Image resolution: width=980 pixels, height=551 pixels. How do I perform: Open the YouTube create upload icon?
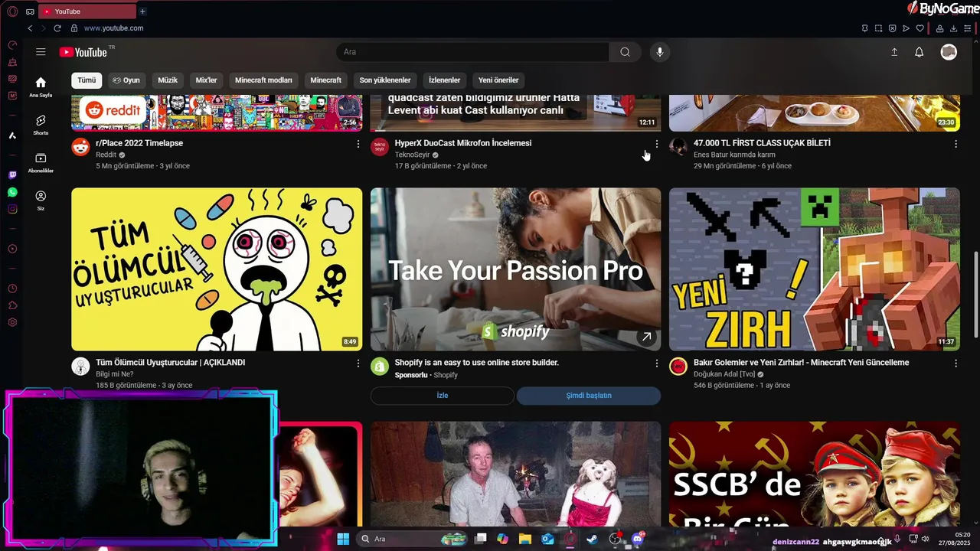(893, 52)
